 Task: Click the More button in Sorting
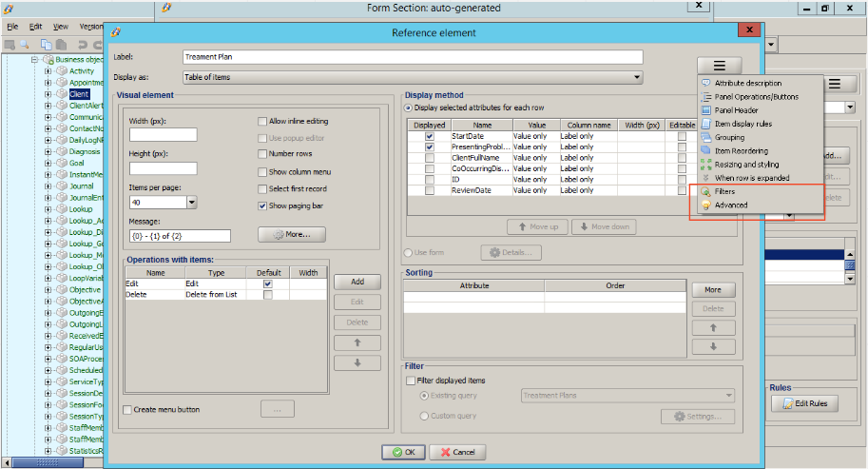[713, 289]
